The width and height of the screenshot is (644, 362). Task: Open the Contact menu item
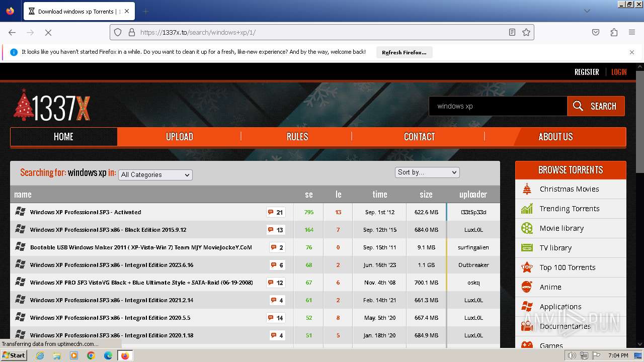coord(419,137)
